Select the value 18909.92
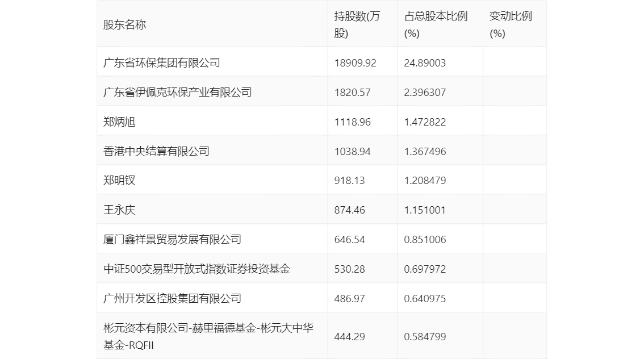Image resolution: width=644 pixels, height=359 pixels. coord(356,63)
